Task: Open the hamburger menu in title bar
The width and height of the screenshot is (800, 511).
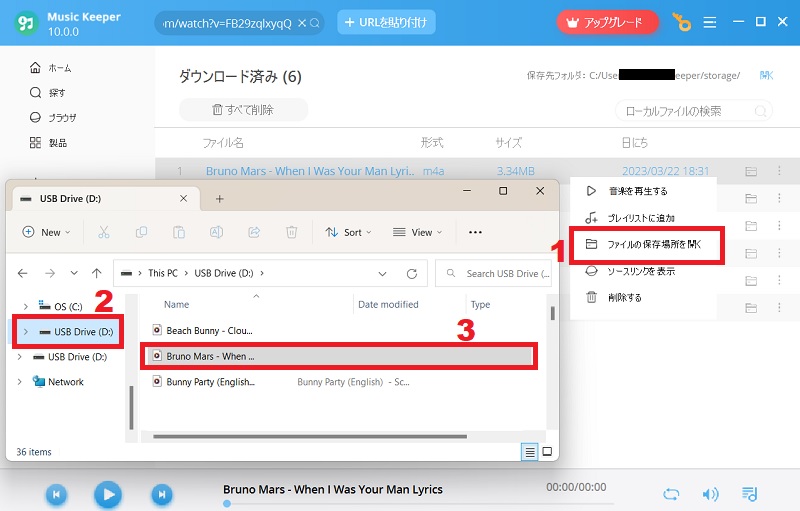Action: pos(710,22)
